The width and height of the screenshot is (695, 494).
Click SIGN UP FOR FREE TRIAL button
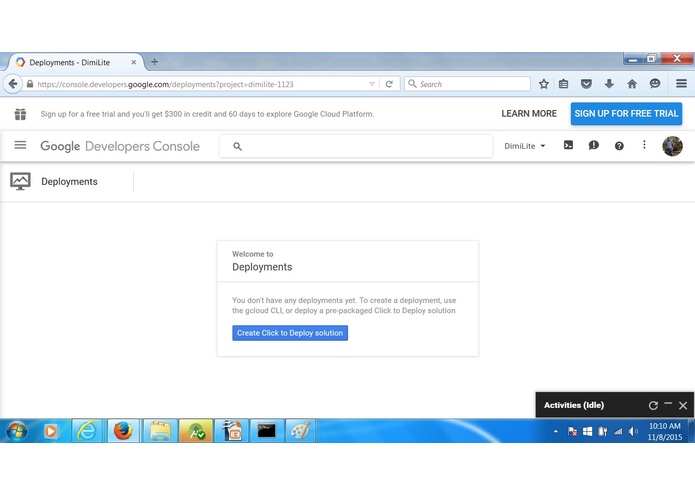(626, 113)
